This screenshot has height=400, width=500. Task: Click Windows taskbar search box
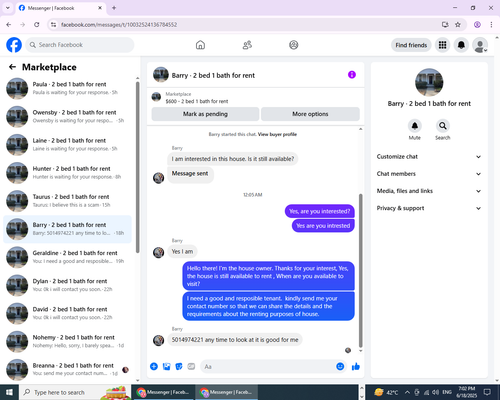pyautogui.click(x=75, y=392)
